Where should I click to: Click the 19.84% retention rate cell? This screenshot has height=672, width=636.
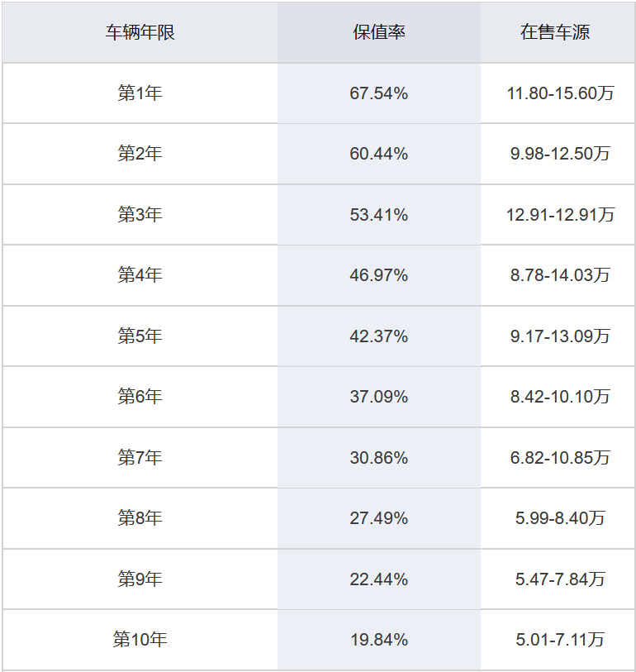coord(379,639)
